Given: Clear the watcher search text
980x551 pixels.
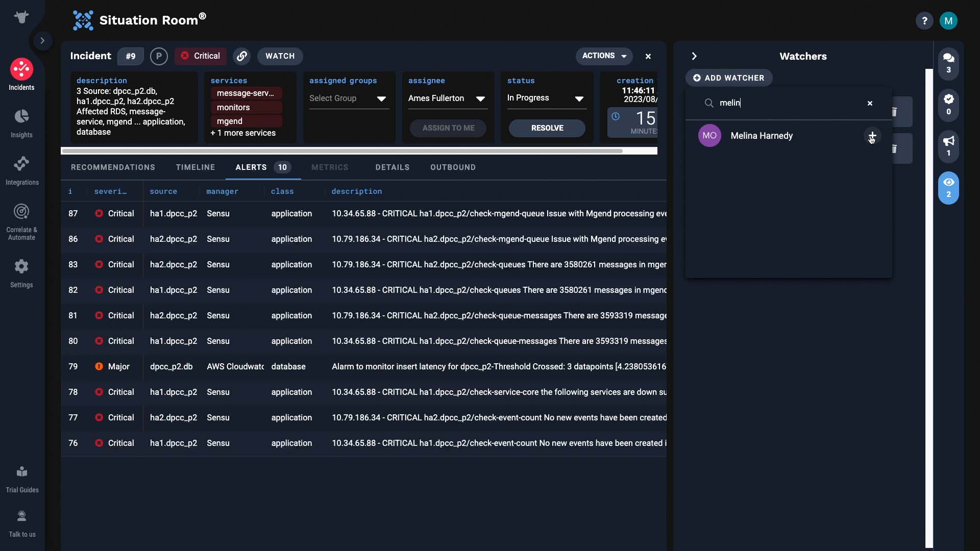Looking at the screenshot, I should 870,103.
